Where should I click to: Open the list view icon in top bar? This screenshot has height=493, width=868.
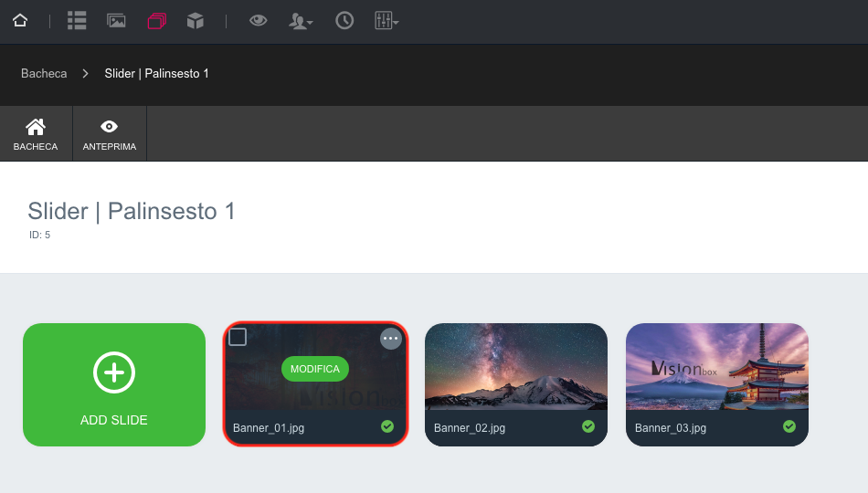tap(77, 20)
